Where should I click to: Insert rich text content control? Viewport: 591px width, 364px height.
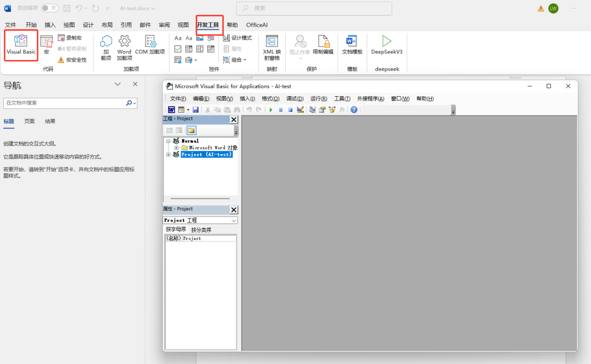(x=178, y=38)
